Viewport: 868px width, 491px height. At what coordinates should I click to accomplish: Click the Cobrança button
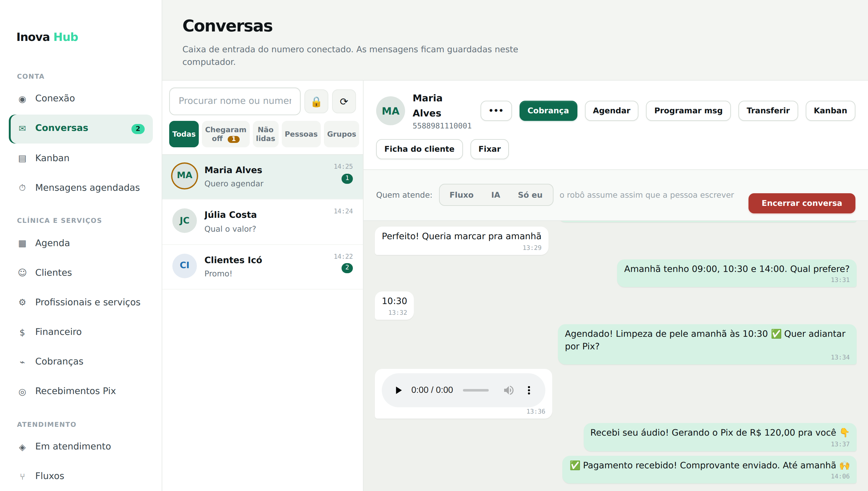point(548,110)
